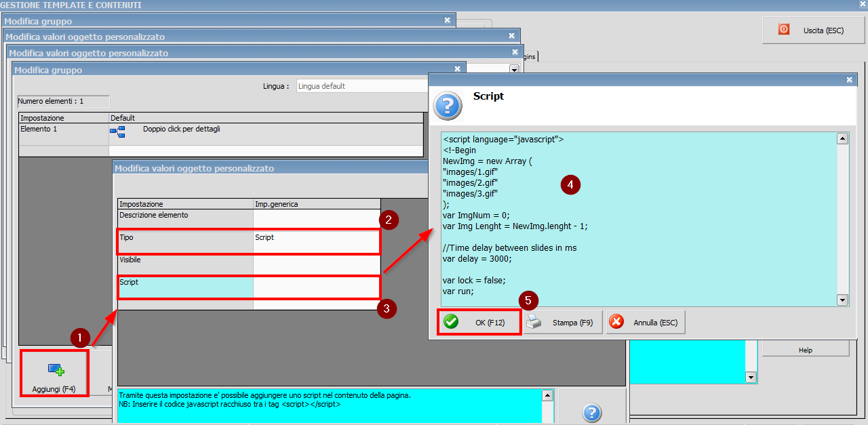Viewport: 868px width, 425px height.
Task: Open the Help button
Action: (x=805, y=350)
